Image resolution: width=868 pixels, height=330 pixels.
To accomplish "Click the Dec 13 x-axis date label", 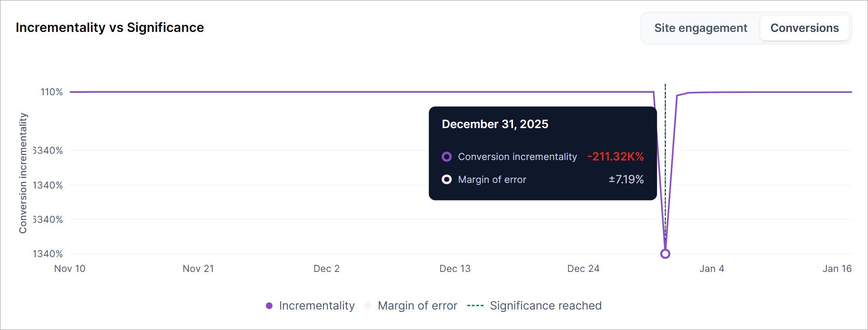I will tap(455, 269).
